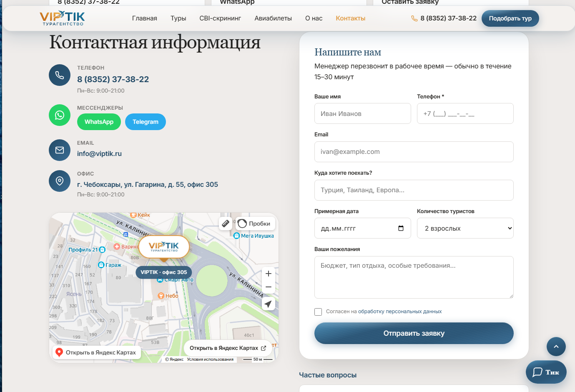This screenshot has width=575, height=392.
Task: Zoom out the map with minus
Action: [269, 287]
